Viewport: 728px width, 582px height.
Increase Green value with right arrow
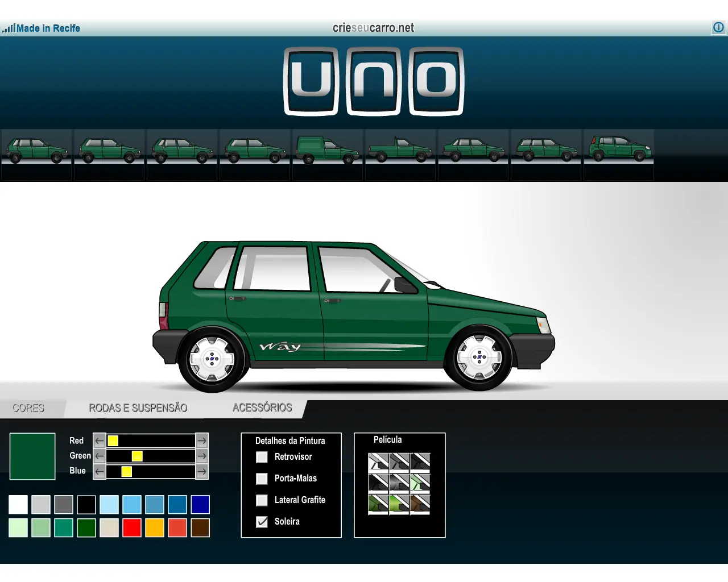click(x=202, y=456)
